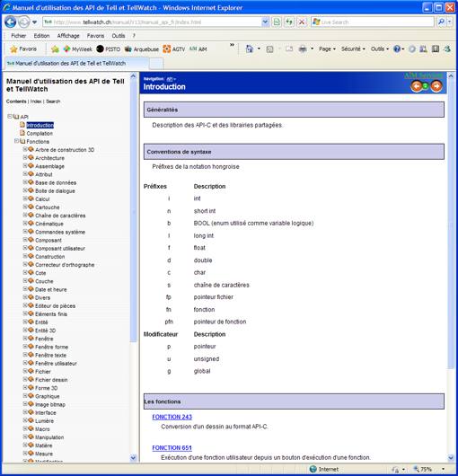Viewport: 458px width, 476px height.
Task: Refresh the page with the green arrows icon
Action: [289, 22]
